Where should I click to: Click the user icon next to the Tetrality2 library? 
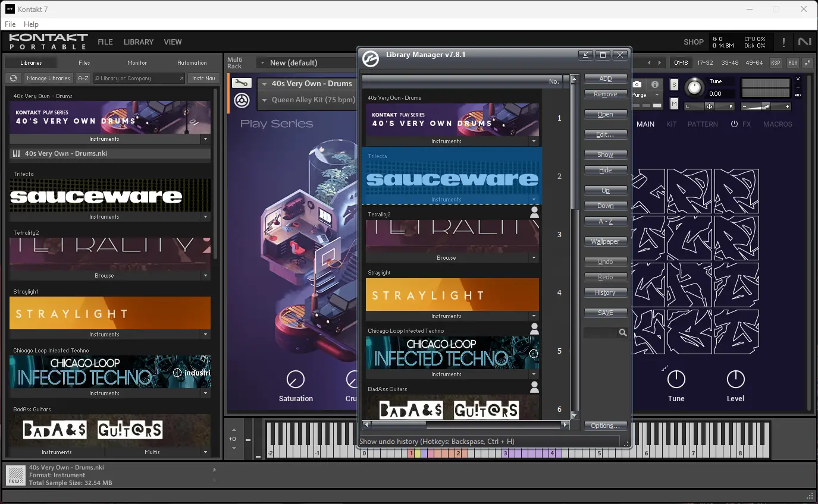click(534, 212)
